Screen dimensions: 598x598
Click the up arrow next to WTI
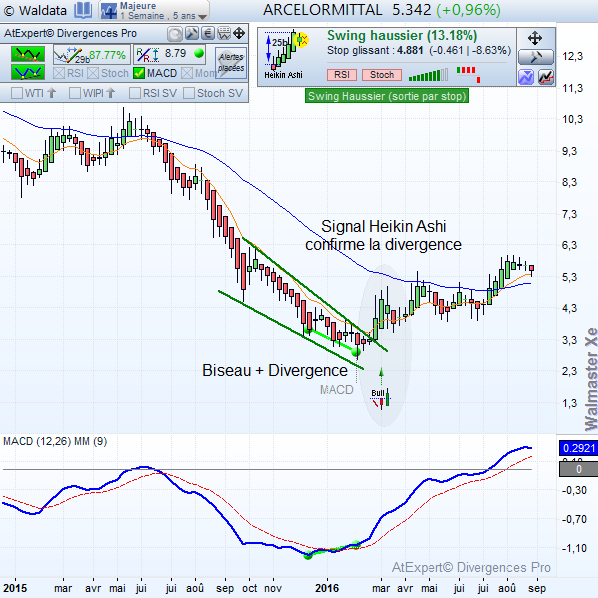click(x=51, y=93)
